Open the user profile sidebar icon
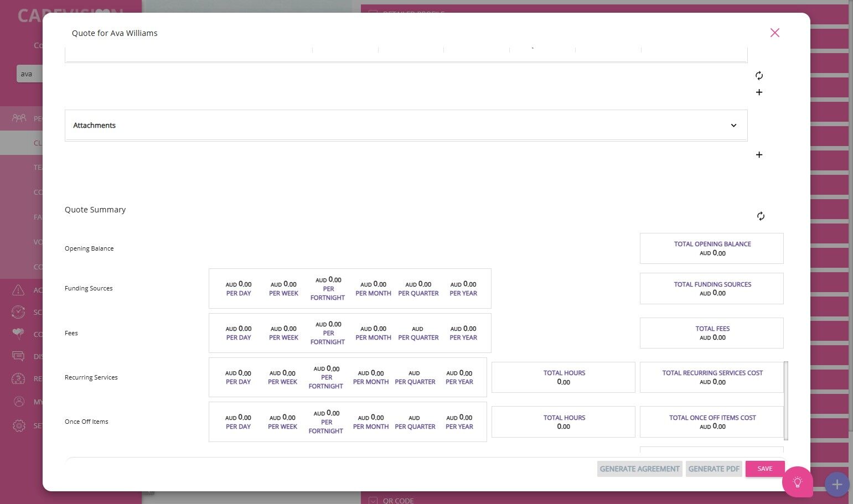 (18, 402)
